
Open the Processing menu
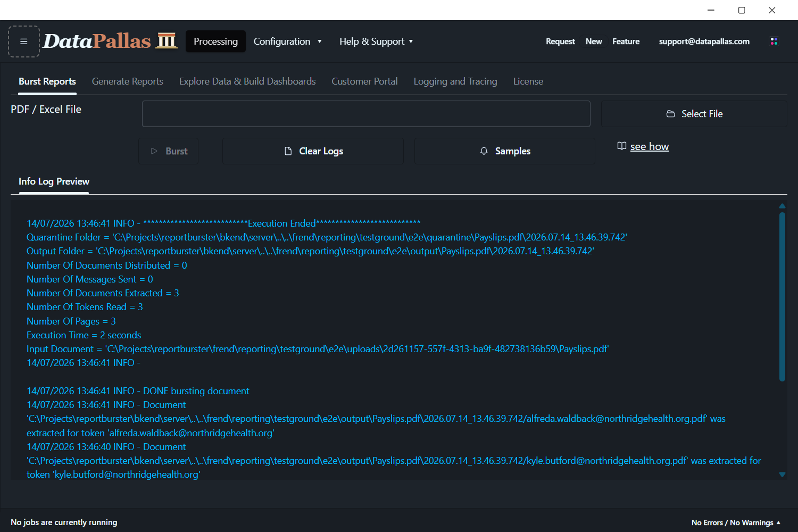click(215, 41)
